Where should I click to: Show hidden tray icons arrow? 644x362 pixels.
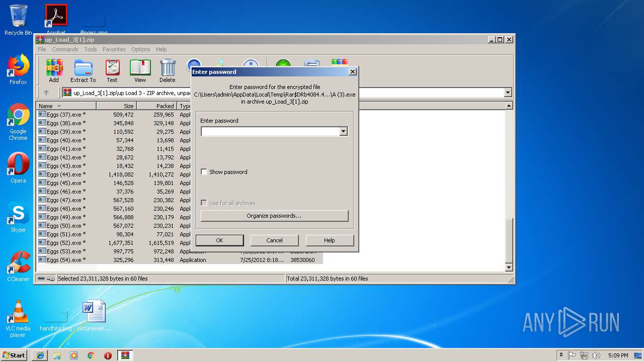pos(561,355)
